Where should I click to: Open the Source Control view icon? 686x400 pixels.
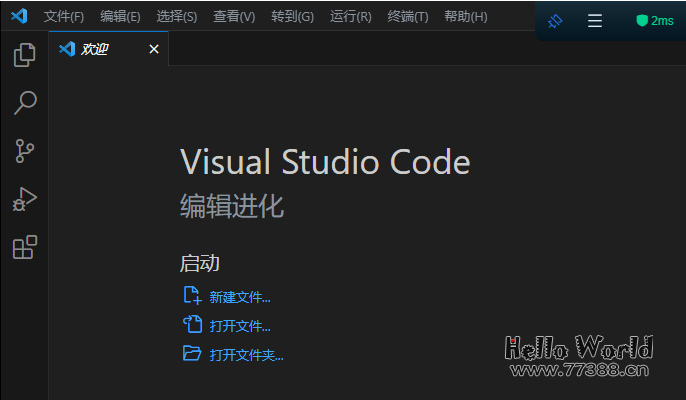tap(24, 151)
